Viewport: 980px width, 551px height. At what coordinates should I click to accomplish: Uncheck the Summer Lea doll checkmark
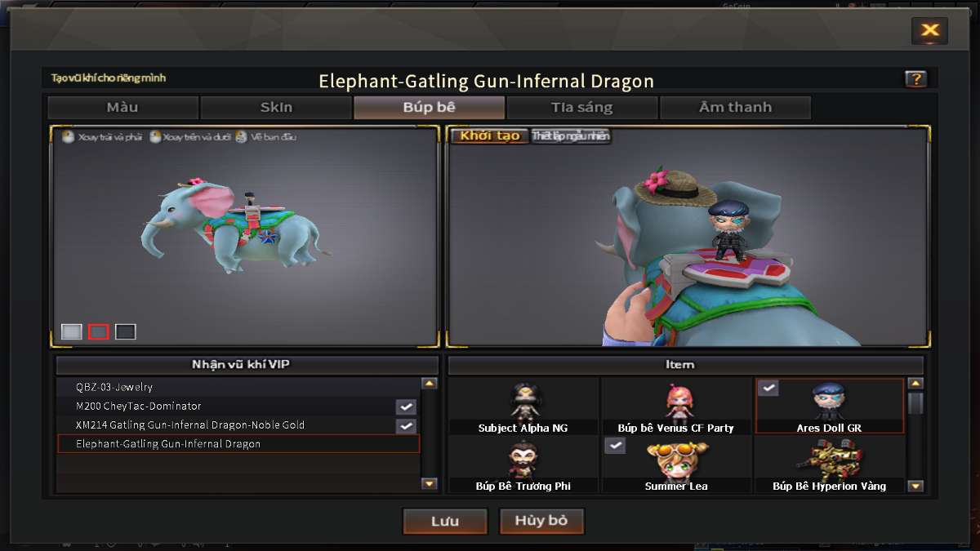pyautogui.click(x=615, y=446)
